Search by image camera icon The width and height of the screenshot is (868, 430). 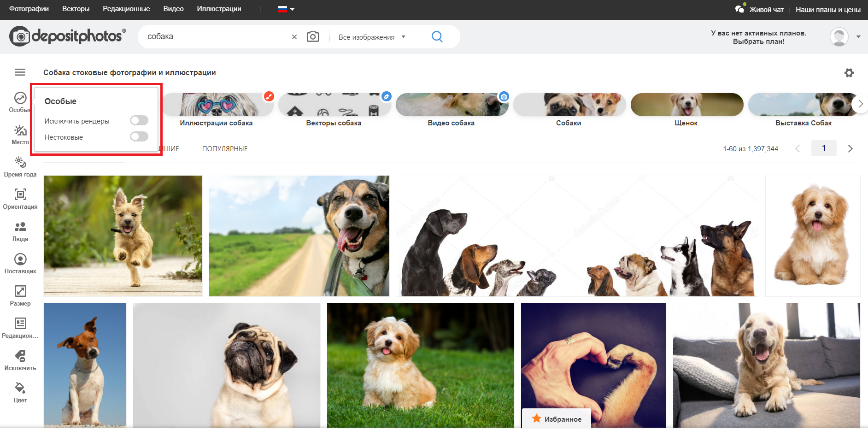(313, 36)
